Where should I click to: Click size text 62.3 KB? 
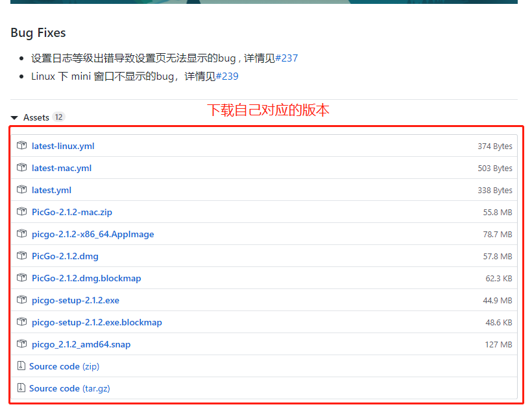(499, 279)
